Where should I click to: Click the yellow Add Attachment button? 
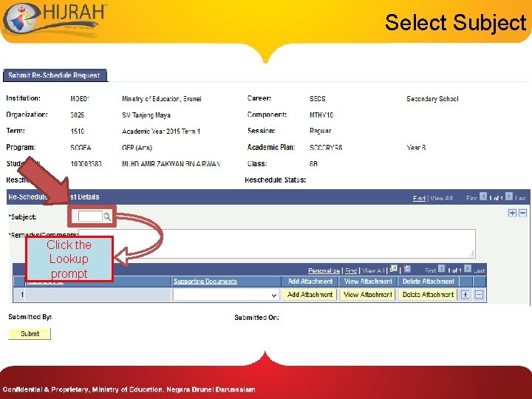[310, 295]
